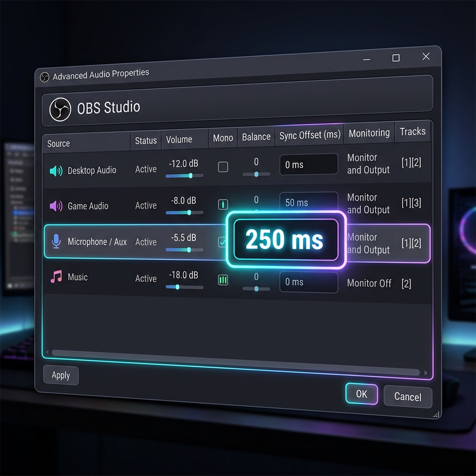Click the horizontal scrollbar track
The image size is (476, 476).
coord(236,362)
